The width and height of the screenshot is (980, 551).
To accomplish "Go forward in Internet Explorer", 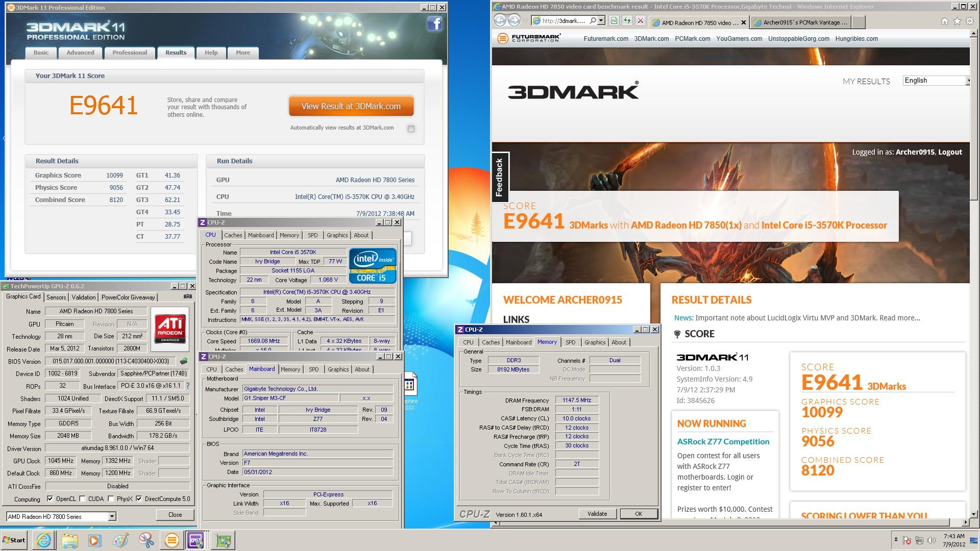I will pos(514,20).
